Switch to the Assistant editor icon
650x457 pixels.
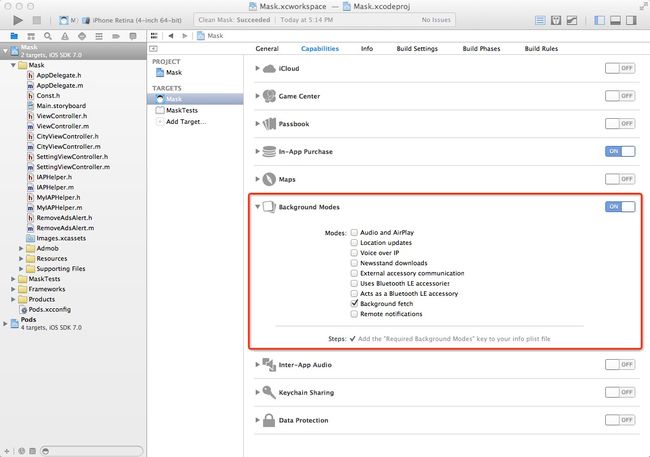click(x=556, y=20)
